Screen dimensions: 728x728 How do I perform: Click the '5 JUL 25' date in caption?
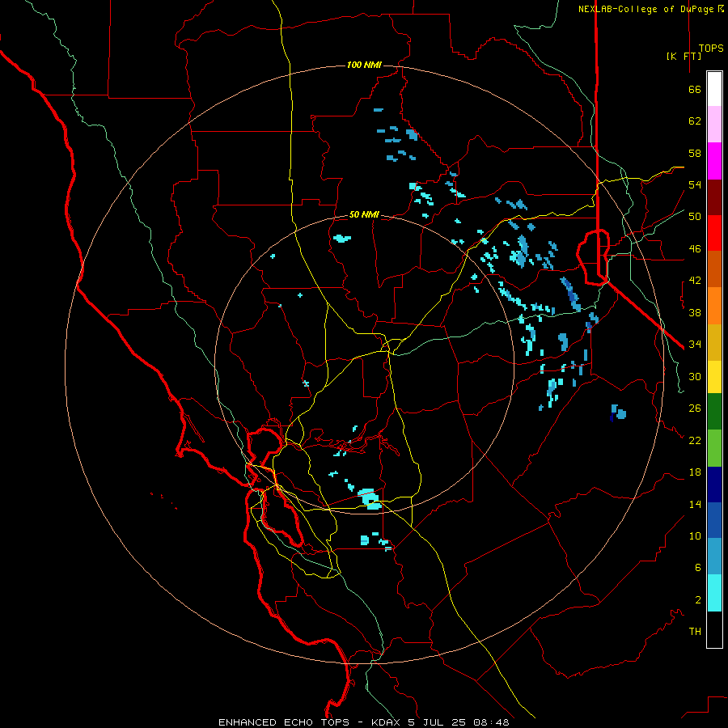(x=438, y=722)
